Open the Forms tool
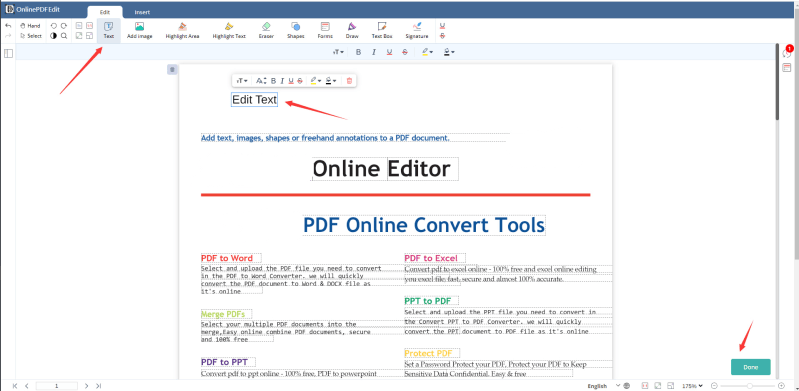This screenshot has width=799, height=391. [x=325, y=31]
